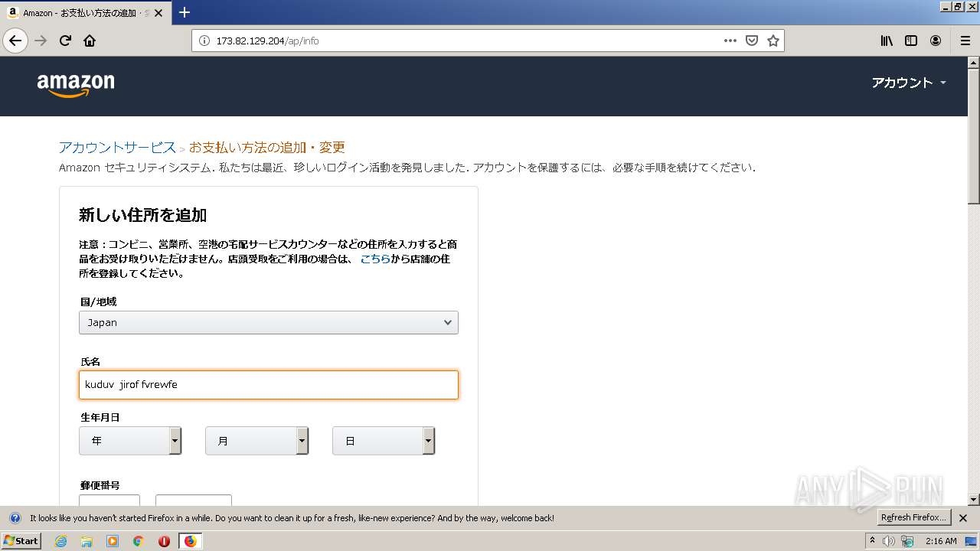The height and width of the screenshot is (551, 980).
Task: Click the network tray icon
Action: tap(907, 541)
